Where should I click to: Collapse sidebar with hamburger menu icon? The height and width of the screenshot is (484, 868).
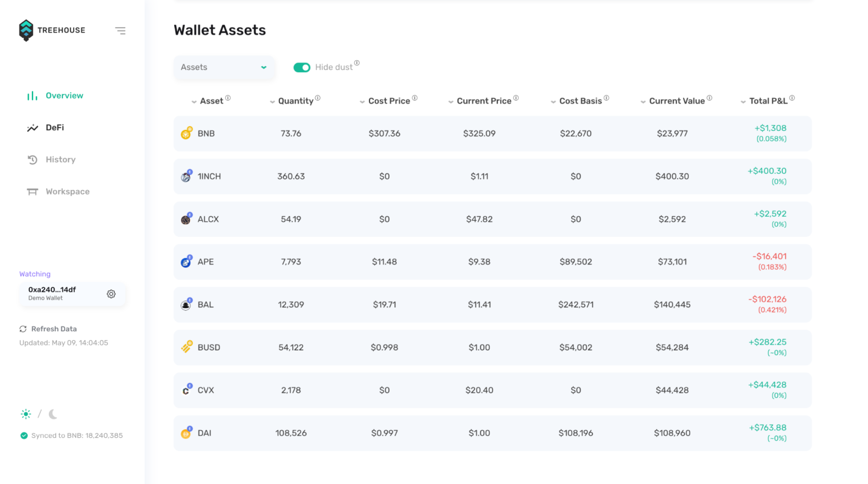click(x=120, y=31)
